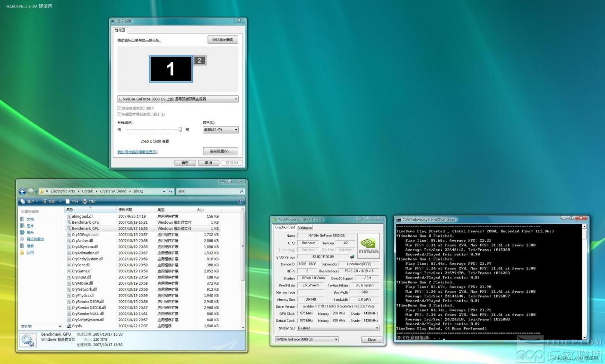
Task: Select the CryGame.dll row
Action: point(143,271)
